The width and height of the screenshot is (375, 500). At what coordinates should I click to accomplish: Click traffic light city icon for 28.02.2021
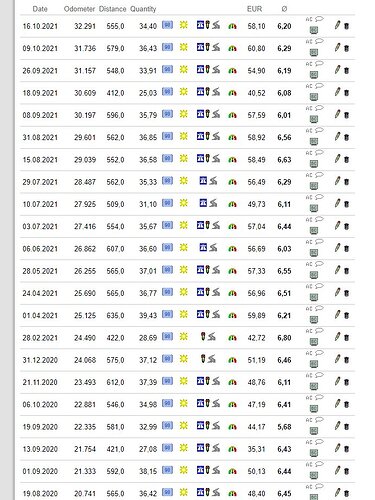[x=203, y=336]
